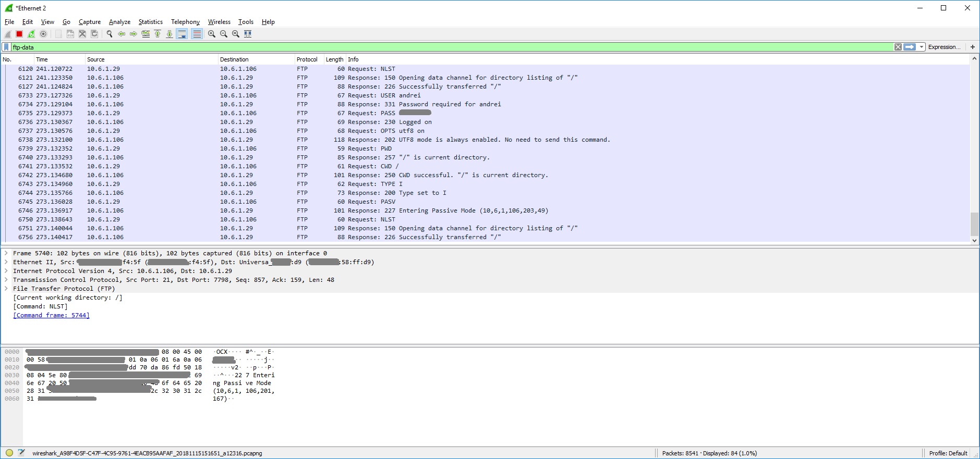Edit capture file comment pencil icon
Screen dimensions: 980x459
[21, 453]
